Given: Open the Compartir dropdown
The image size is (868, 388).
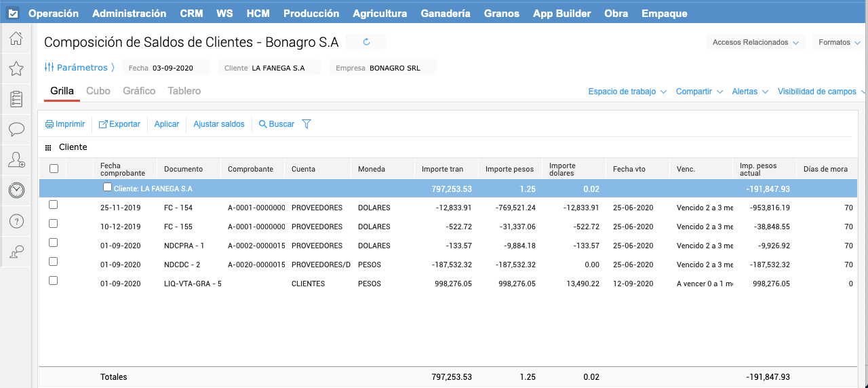Looking at the screenshot, I should 699,92.
